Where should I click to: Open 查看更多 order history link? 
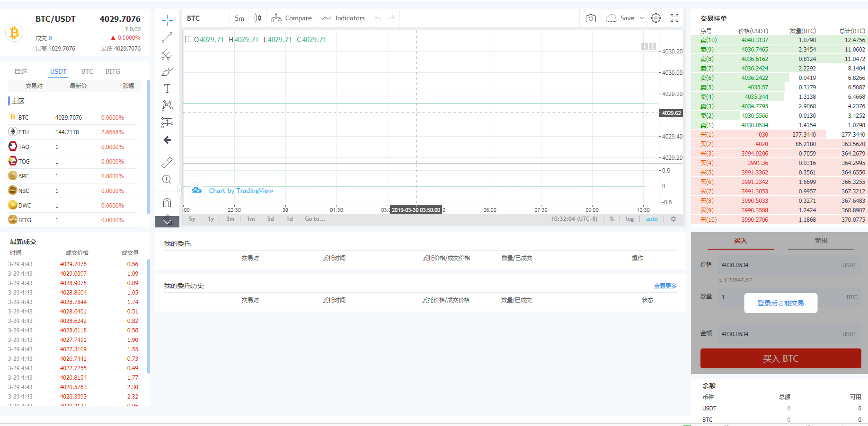click(665, 286)
